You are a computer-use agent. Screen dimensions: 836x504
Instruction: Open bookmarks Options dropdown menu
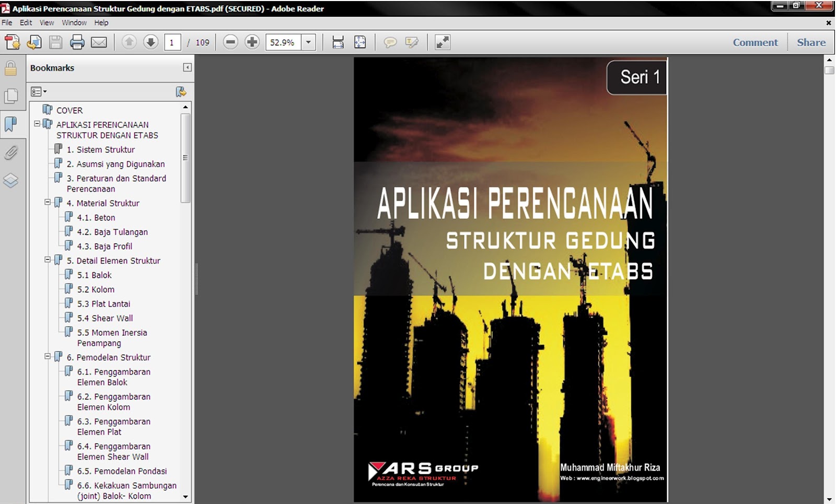pyautogui.click(x=38, y=92)
